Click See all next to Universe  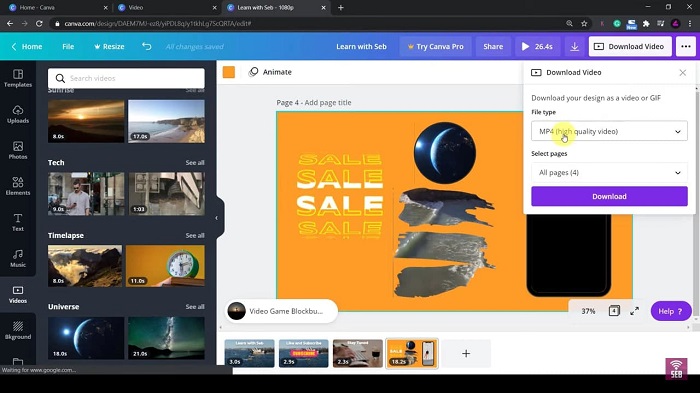195,307
